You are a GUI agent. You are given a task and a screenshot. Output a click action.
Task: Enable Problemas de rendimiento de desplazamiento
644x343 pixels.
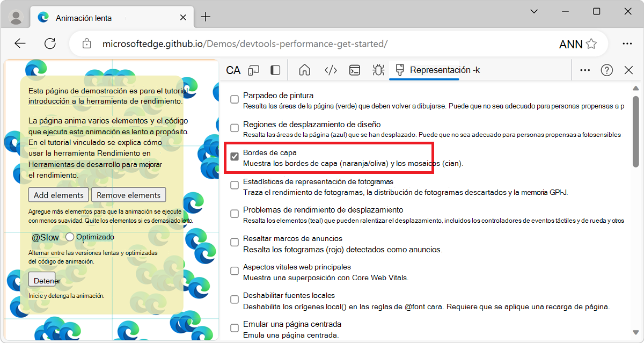pos(235,214)
